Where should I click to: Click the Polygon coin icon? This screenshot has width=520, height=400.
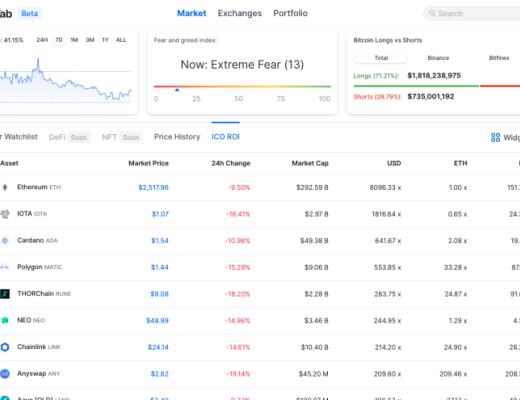coord(4,267)
